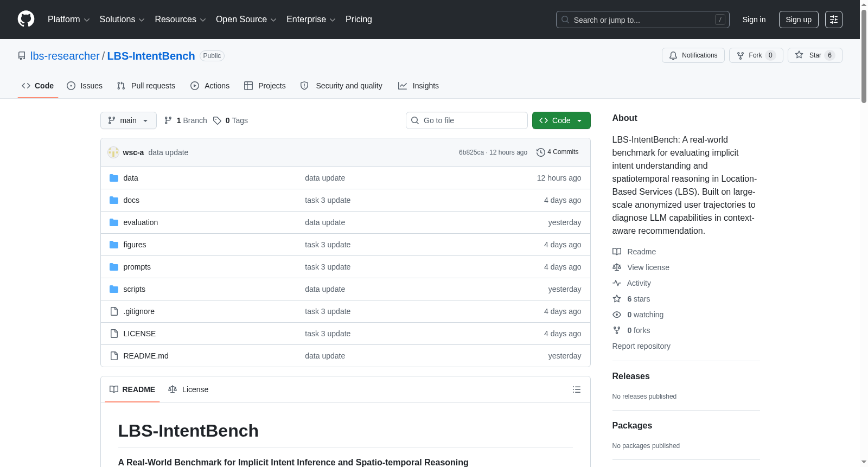Click the docs folder icon
Image resolution: width=868 pixels, height=467 pixels.
[x=114, y=200]
